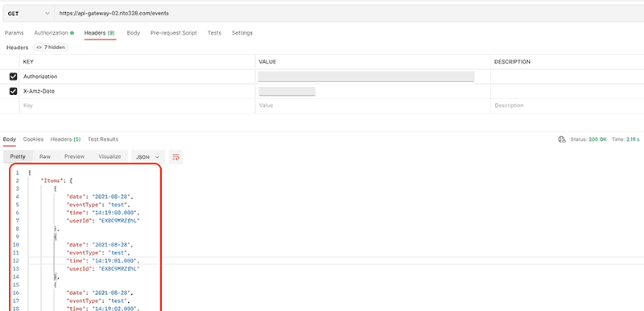Open the response Headers (5) tab

coord(65,139)
